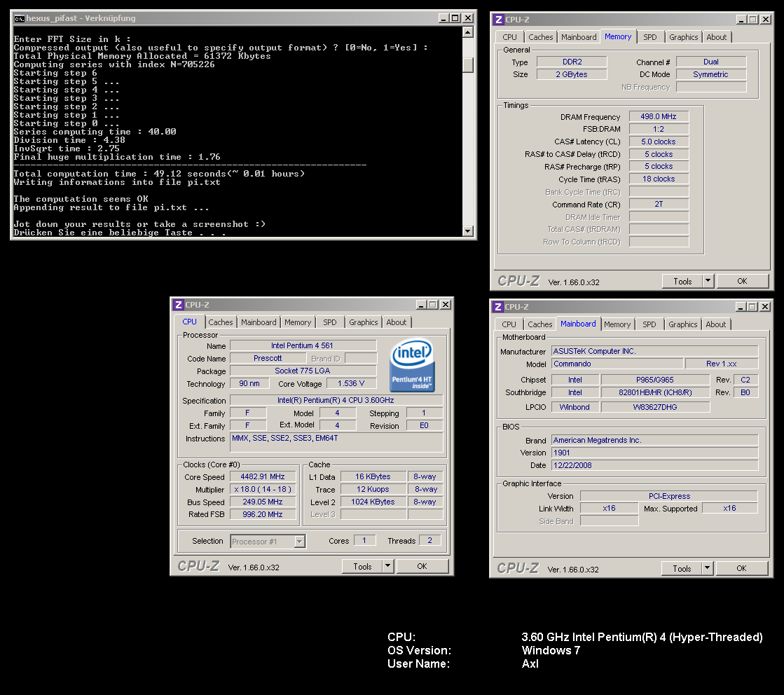Minimize the CPU tab CPU-Z window
Screen dimensions: 784x695
pos(422,305)
